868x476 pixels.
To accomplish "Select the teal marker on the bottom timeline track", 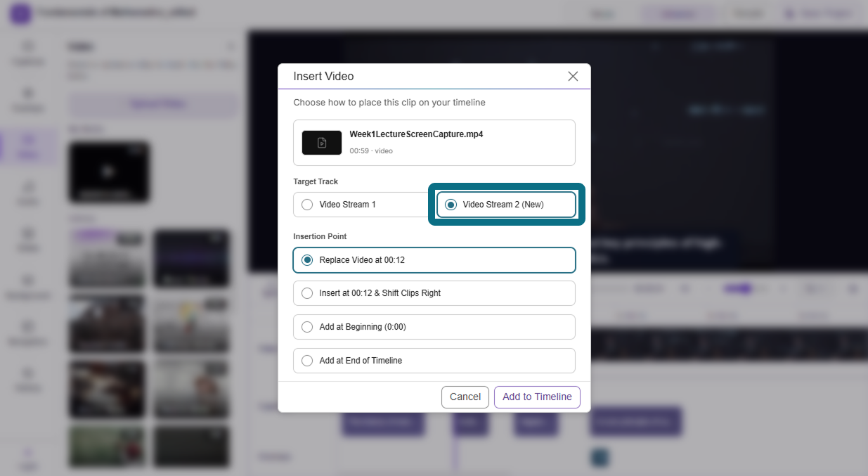I will tap(599, 458).
